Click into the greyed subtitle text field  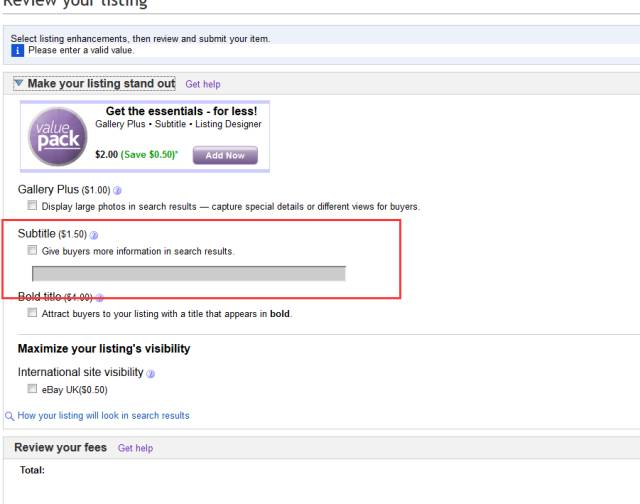click(189, 274)
